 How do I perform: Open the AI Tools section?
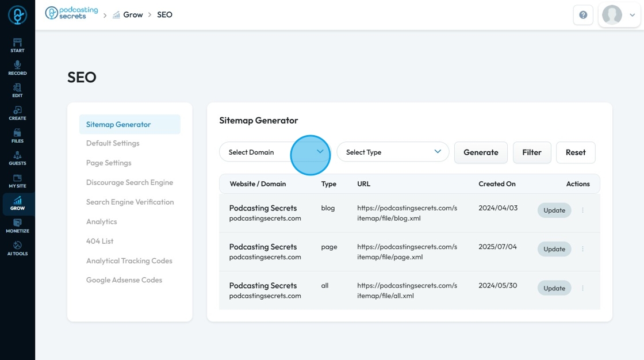[x=17, y=248]
